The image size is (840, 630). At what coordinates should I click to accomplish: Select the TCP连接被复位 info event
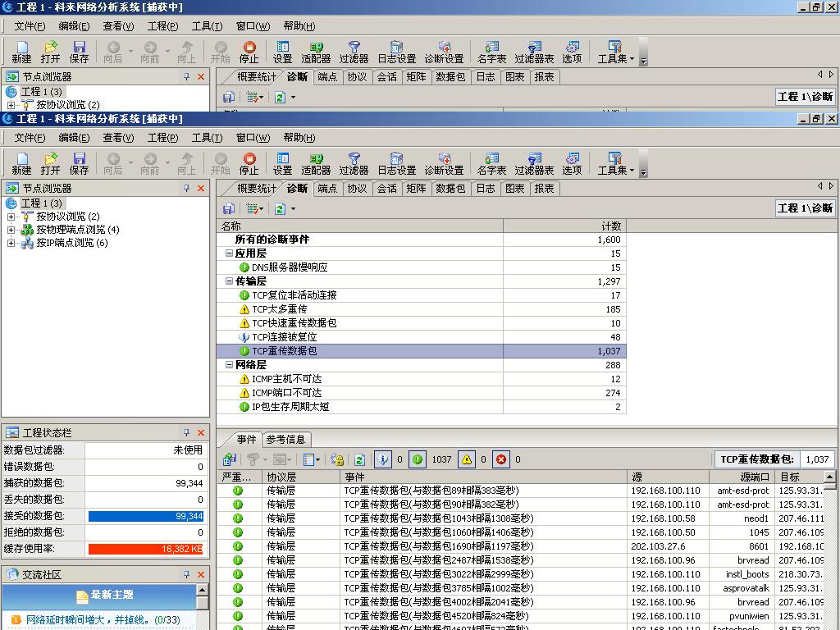[284, 337]
